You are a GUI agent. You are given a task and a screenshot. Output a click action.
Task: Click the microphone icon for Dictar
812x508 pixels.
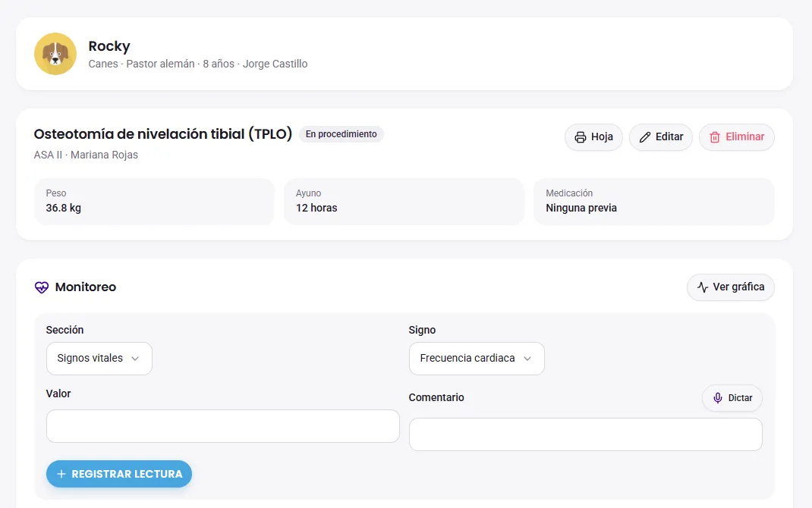click(x=718, y=398)
